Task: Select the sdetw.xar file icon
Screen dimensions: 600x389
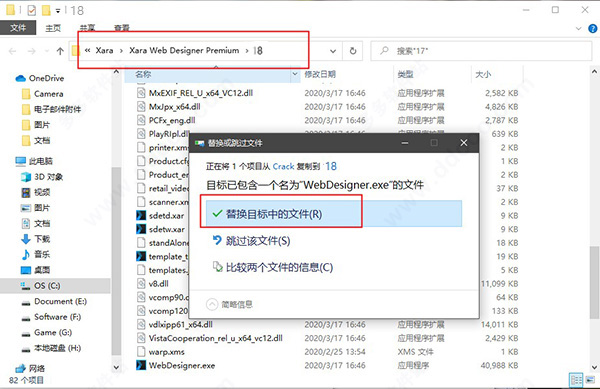Action: 141,229
